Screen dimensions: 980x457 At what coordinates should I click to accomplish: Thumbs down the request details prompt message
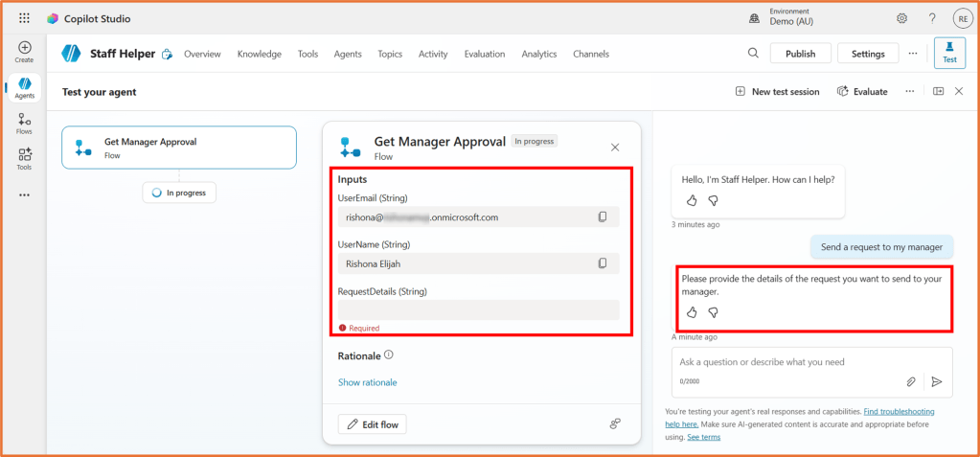point(713,312)
